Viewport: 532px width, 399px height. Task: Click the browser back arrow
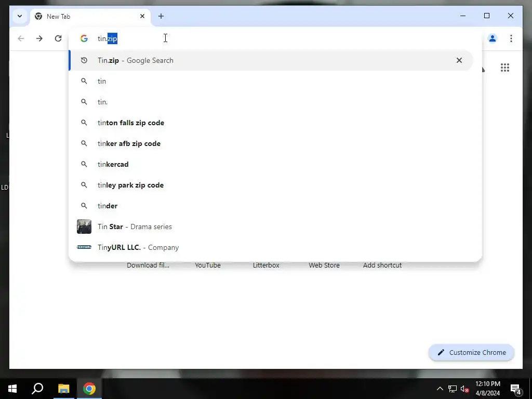click(x=21, y=38)
